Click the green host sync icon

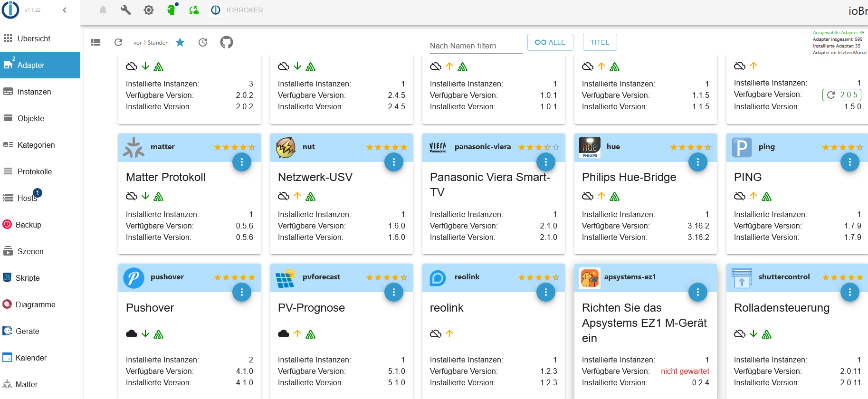[x=194, y=10]
